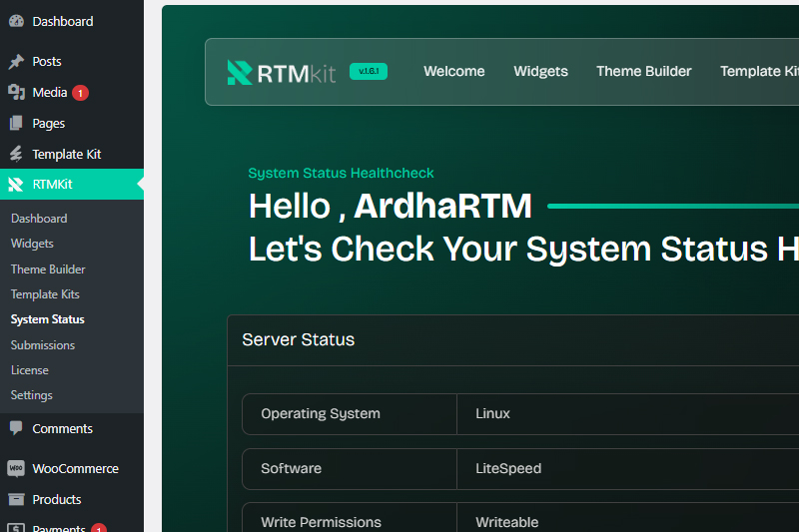Image resolution: width=799 pixels, height=532 pixels.
Task: Click the Payments icon in sidebar
Action: (16, 527)
